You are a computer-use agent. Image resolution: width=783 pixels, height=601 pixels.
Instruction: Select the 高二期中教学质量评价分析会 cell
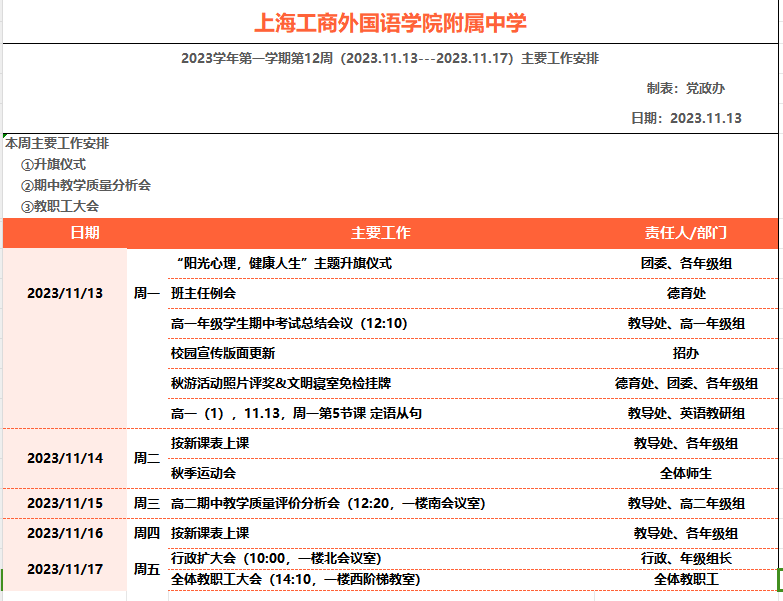(x=328, y=503)
